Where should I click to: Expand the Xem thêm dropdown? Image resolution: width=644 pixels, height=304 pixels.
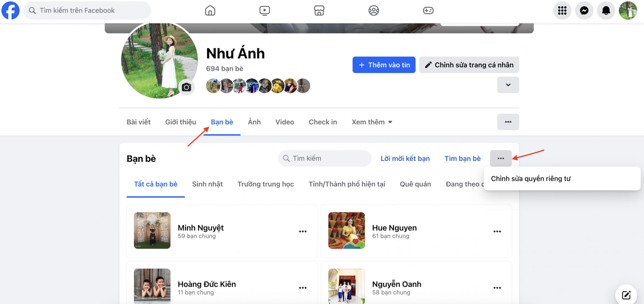pyautogui.click(x=372, y=122)
